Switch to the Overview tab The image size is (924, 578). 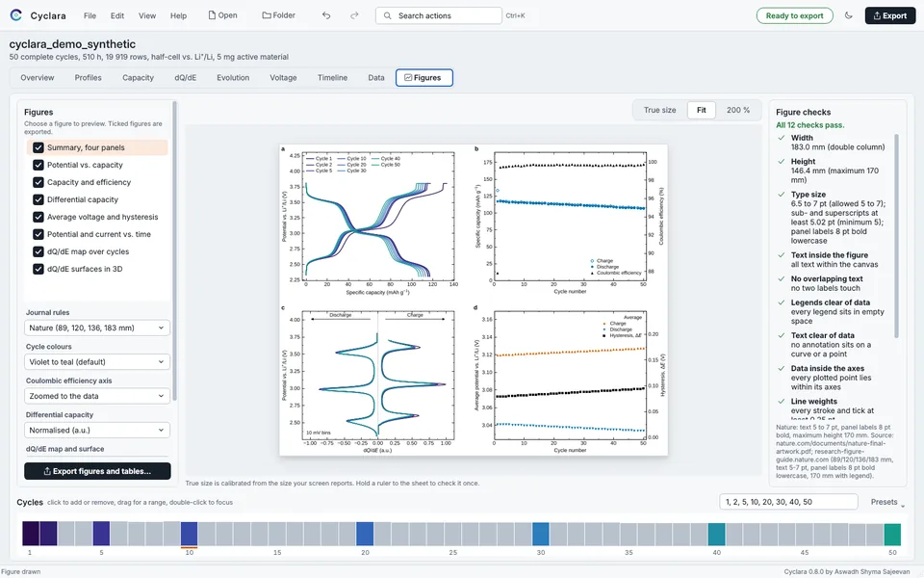[38, 78]
